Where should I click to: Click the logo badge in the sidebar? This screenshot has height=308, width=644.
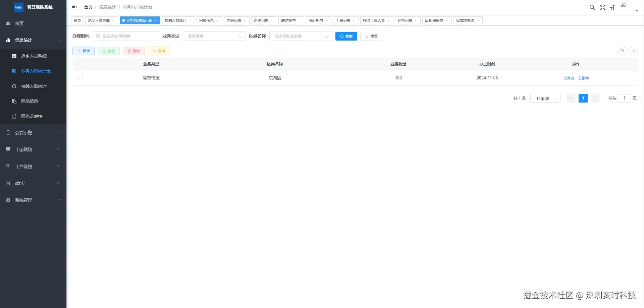click(18, 7)
